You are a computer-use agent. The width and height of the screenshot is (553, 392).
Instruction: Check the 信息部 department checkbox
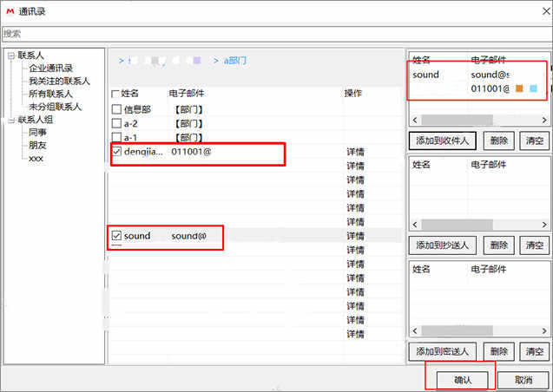click(116, 109)
